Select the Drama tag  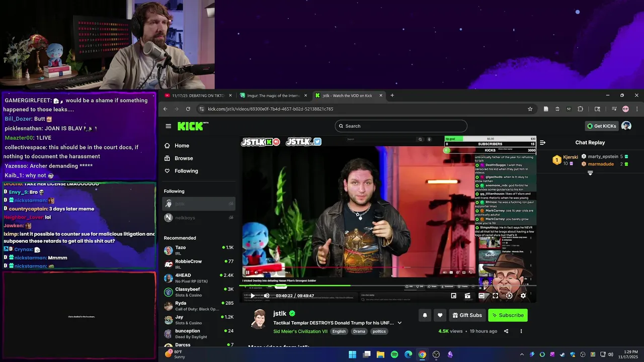359,331
